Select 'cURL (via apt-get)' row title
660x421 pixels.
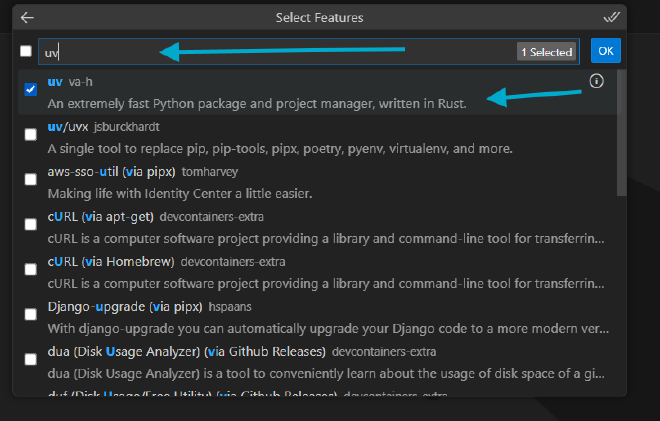pyautogui.click(x=100, y=217)
